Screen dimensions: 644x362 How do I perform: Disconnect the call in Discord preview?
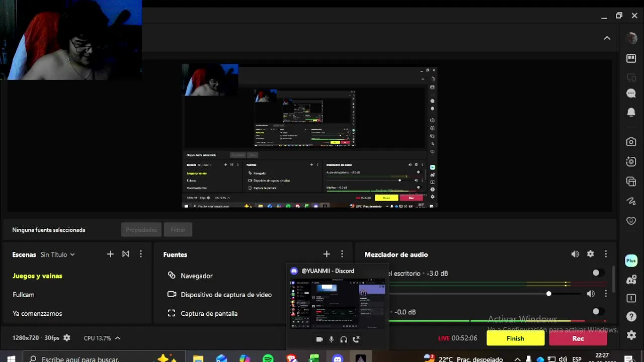356,339
